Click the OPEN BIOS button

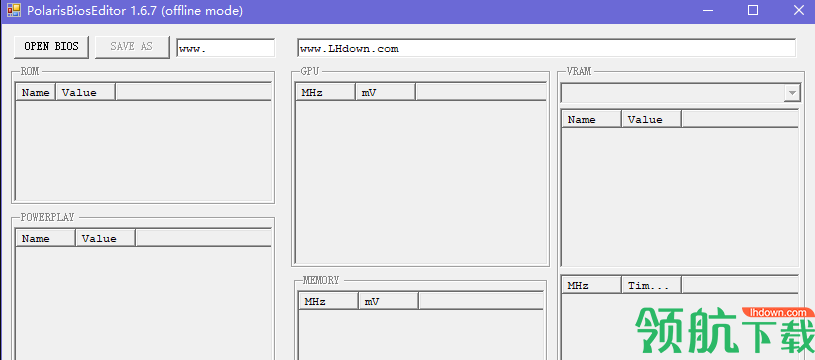[51, 47]
